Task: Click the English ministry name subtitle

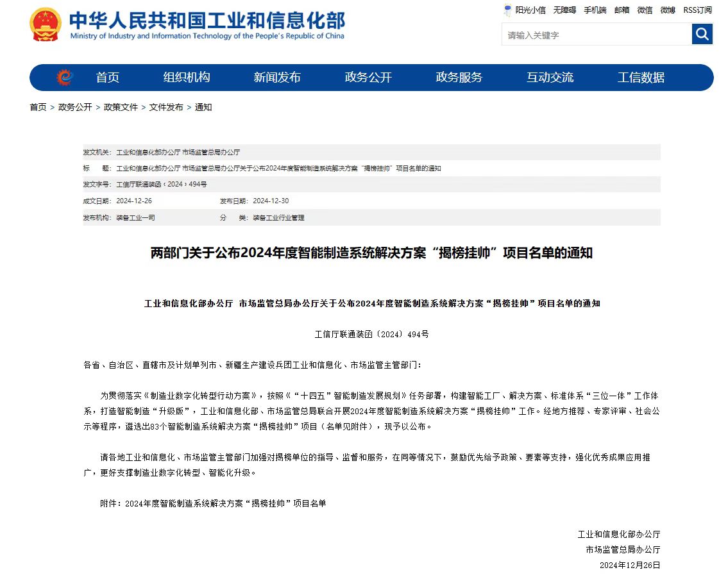Action: [x=207, y=36]
